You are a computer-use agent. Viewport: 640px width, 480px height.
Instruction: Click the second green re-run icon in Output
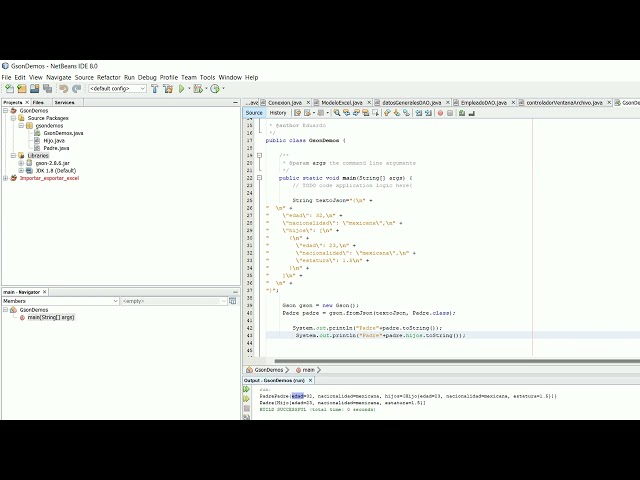(247, 399)
